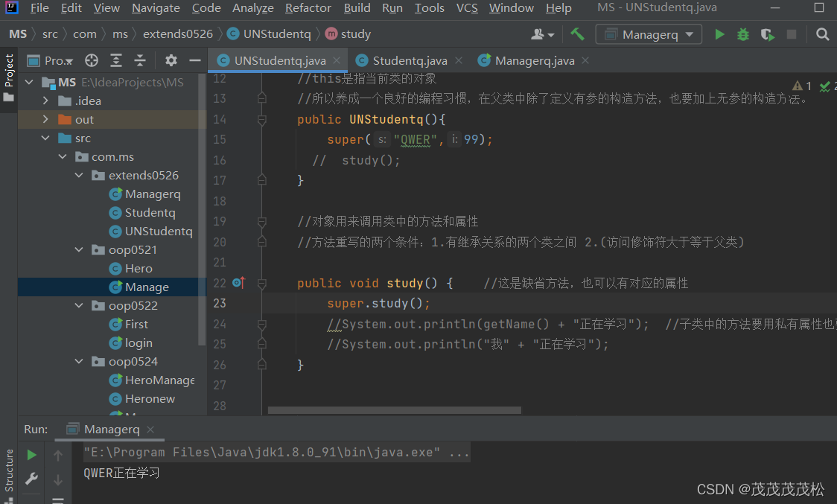Screen dimensions: 837x504
Task: Collapse the extends0526 package
Action: pos(79,175)
